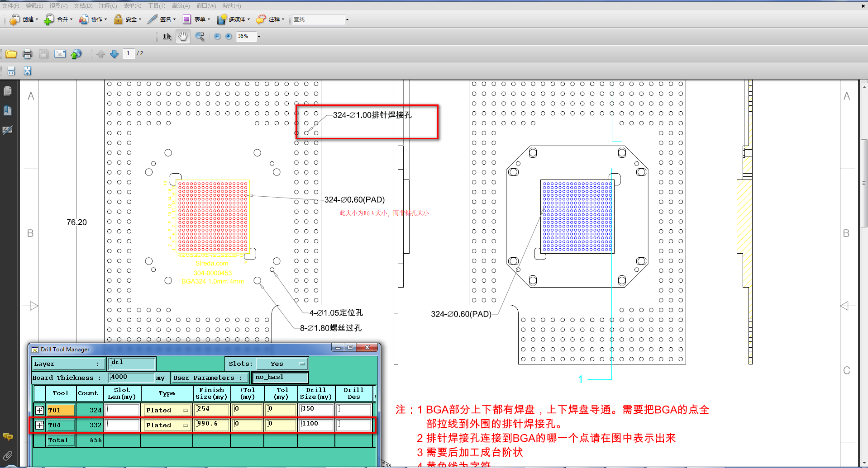Zoom out with the minus button
The width and height of the screenshot is (868, 468).
pos(217,37)
